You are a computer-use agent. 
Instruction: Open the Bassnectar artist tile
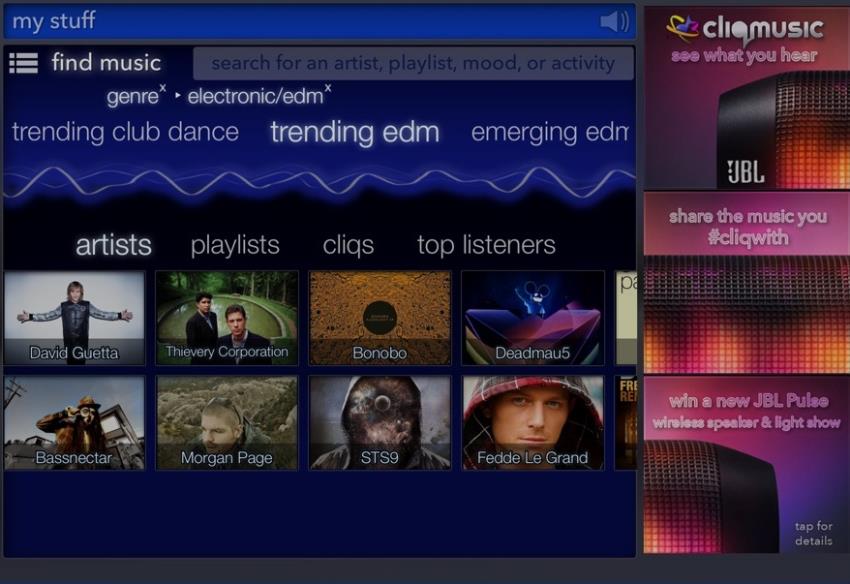[x=74, y=423]
